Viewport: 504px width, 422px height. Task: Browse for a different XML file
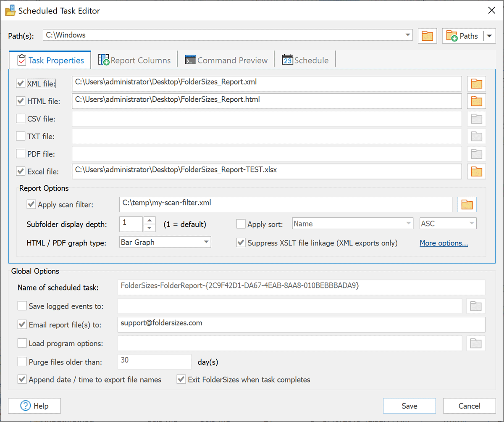tap(476, 83)
